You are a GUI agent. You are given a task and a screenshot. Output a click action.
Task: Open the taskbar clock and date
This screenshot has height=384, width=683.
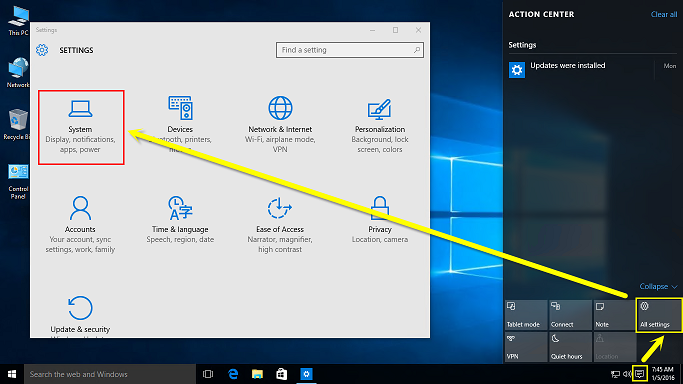point(663,374)
